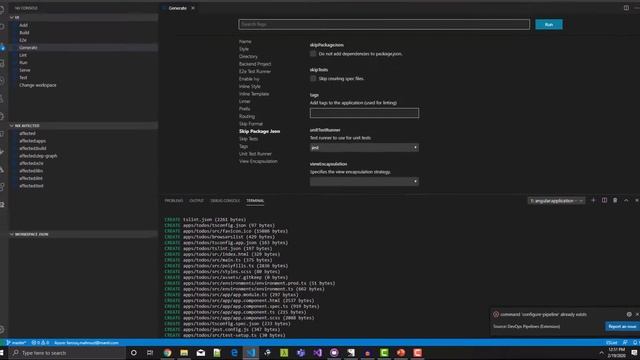Screen dimensions: 640x360
Task: Click the tags text input field
Action: (x=364, y=113)
